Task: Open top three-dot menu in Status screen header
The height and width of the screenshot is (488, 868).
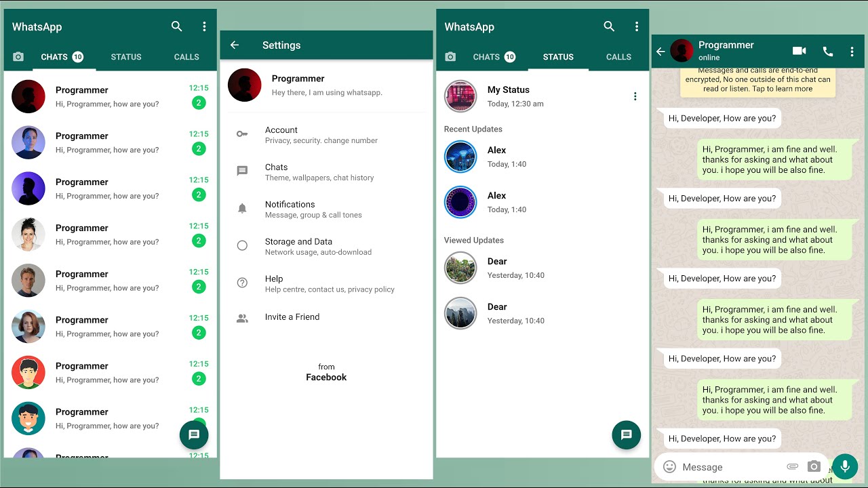Action: (x=637, y=26)
